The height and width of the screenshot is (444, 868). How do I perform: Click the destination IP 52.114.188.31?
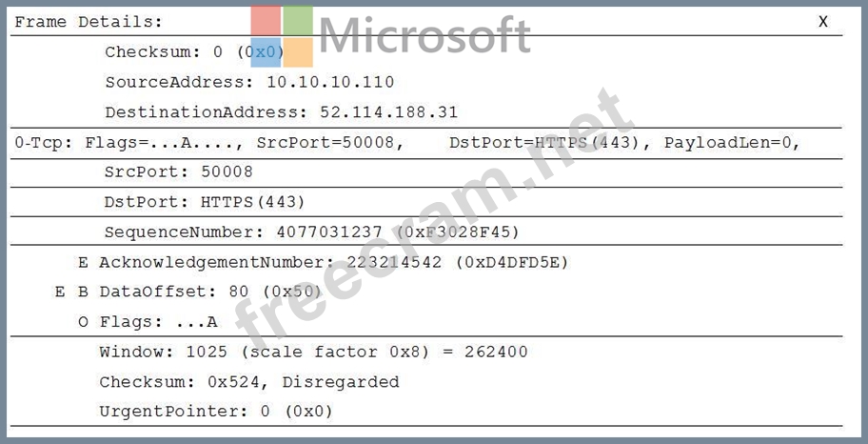(x=388, y=112)
